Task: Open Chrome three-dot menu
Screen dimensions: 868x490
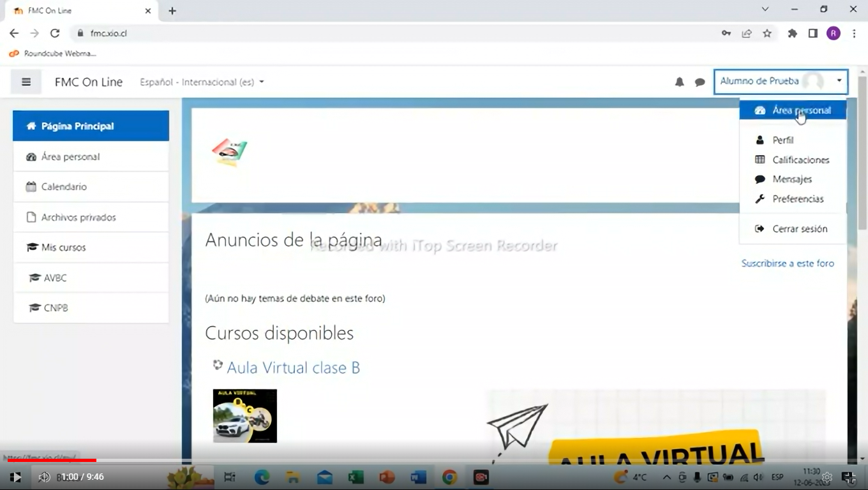Action: pos(854,33)
